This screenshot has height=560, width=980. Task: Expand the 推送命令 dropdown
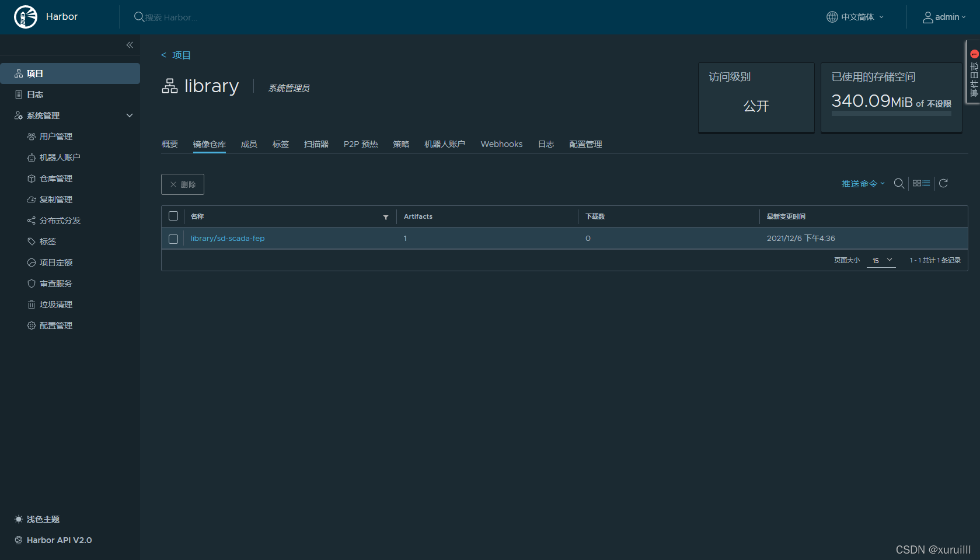coord(863,184)
